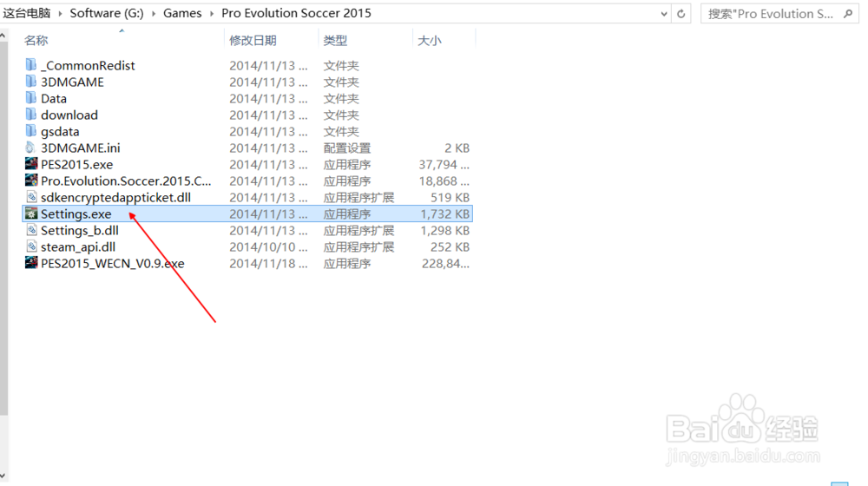Click the 252 KB size of steam_api.dll
The height and width of the screenshot is (486, 868).
pos(450,246)
